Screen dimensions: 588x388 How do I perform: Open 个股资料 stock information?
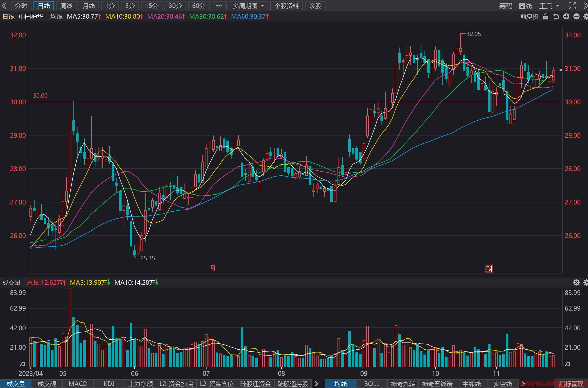287,6
